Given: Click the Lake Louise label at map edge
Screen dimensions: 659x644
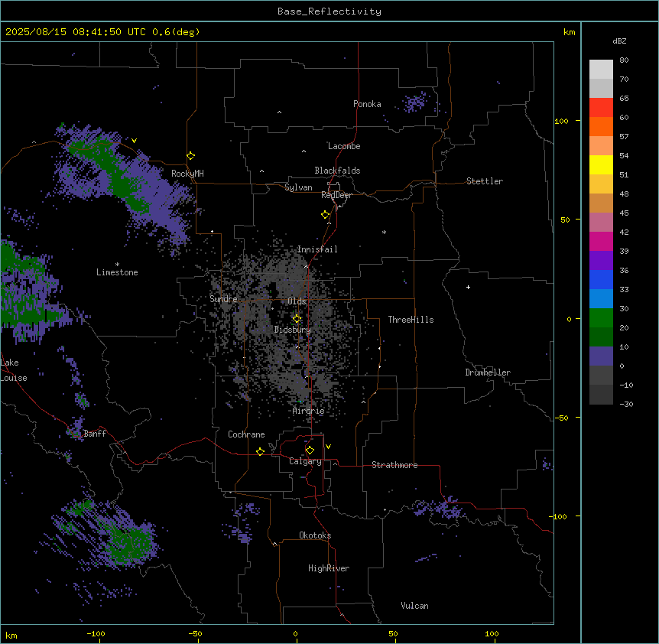Looking at the screenshot, I should (x=13, y=370).
